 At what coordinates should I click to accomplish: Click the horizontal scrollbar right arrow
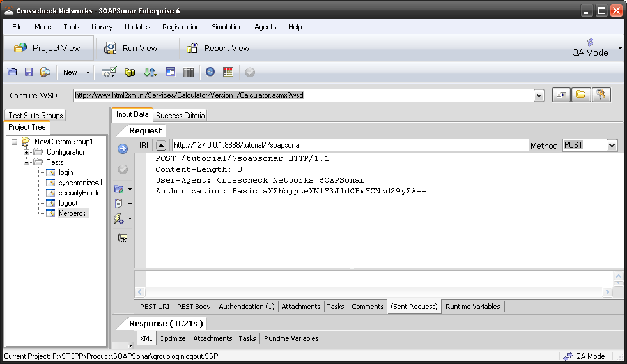(607, 292)
